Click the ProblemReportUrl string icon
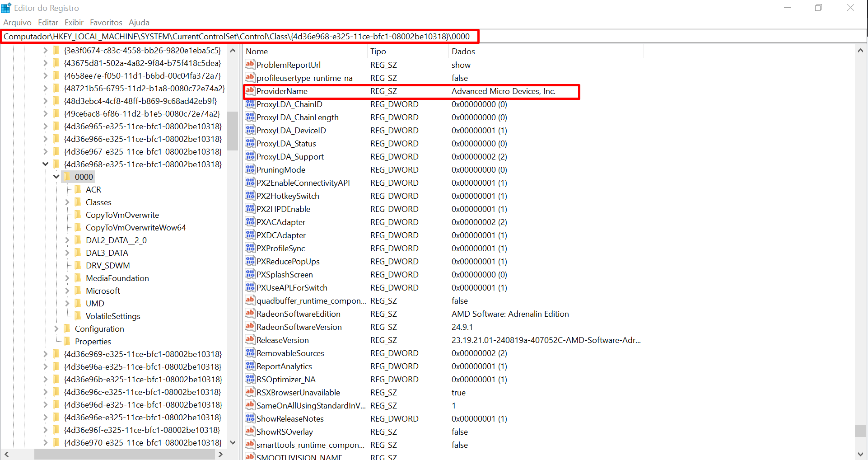 click(250, 65)
